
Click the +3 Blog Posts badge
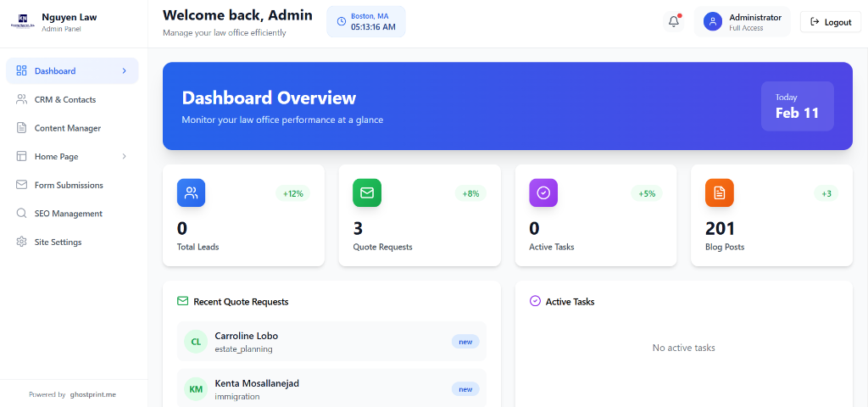click(826, 193)
